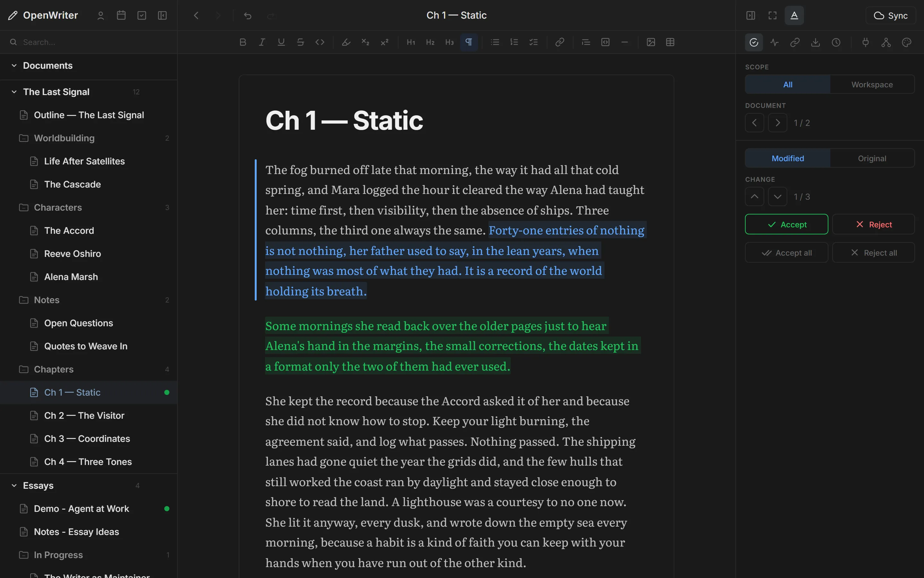Select All scope option
Image resolution: width=924 pixels, height=578 pixels.
[x=788, y=84]
